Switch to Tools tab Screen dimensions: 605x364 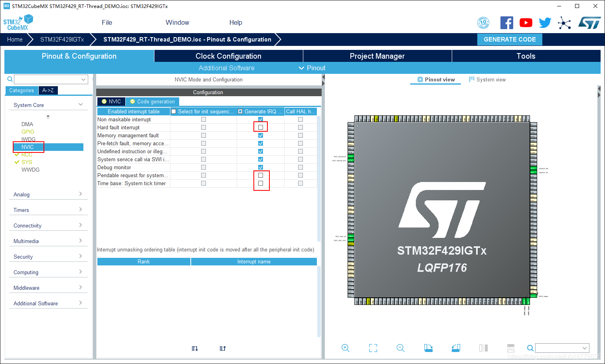[x=526, y=56]
